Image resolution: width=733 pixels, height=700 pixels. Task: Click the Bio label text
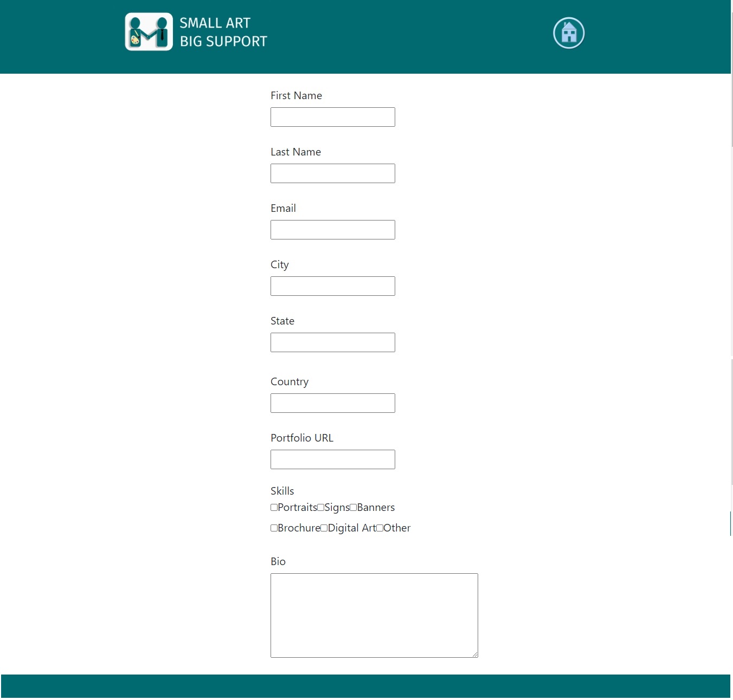click(x=278, y=561)
